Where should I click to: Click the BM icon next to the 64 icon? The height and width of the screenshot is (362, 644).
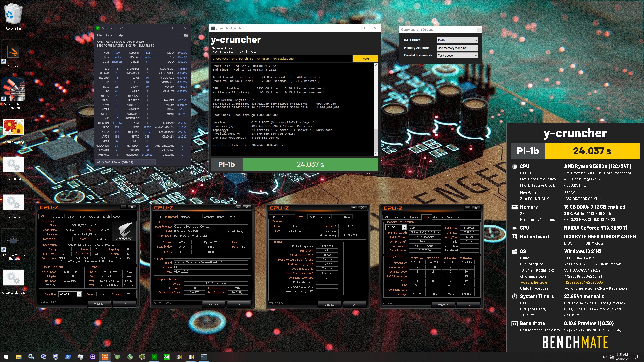(179, 357)
